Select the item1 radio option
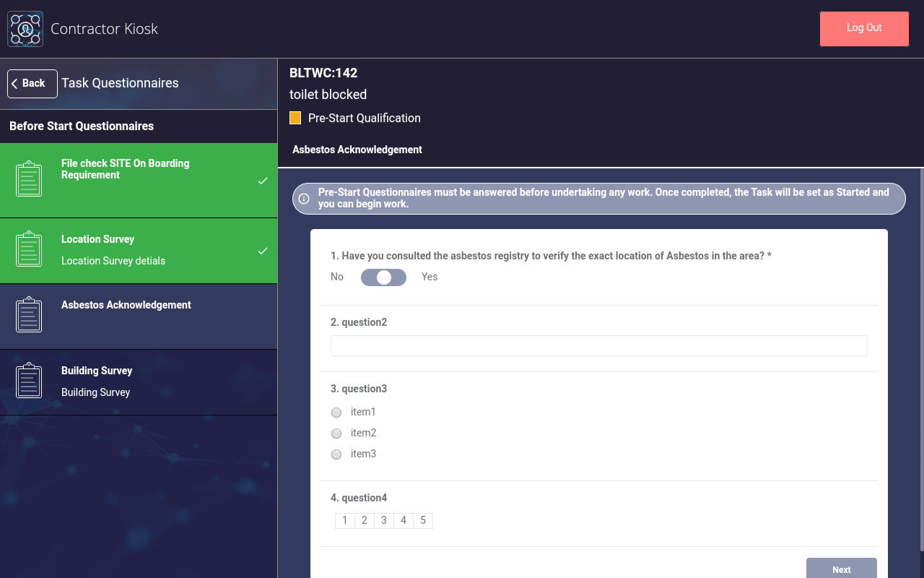Viewport: 924px width, 578px height. click(336, 413)
